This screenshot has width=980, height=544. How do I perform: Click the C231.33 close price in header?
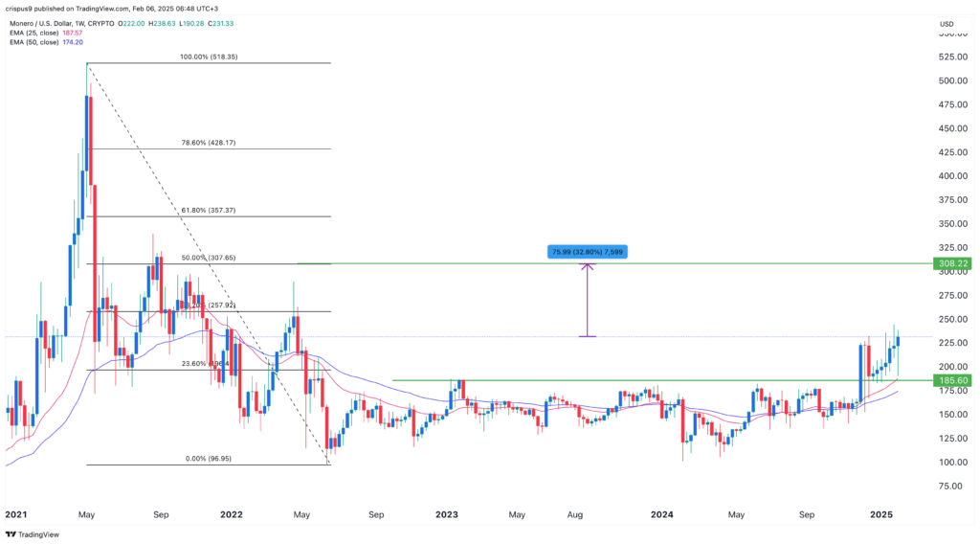(x=219, y=23)
